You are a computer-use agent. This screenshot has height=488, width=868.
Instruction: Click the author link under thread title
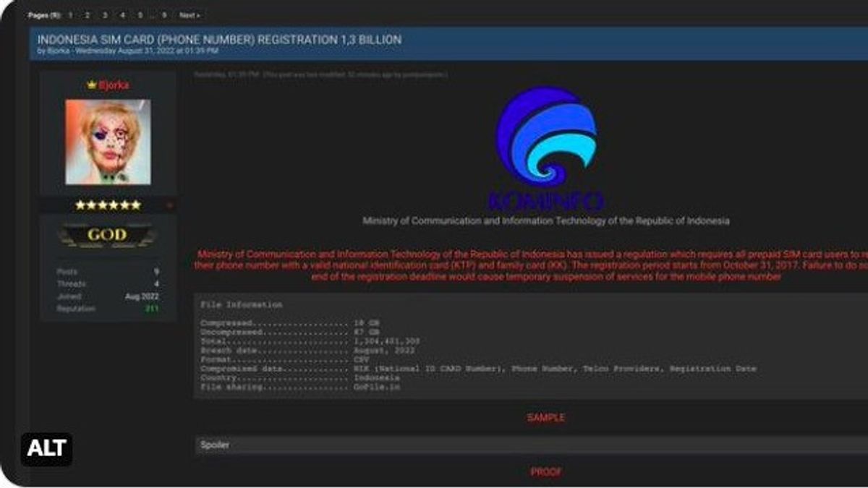[54, 51]
